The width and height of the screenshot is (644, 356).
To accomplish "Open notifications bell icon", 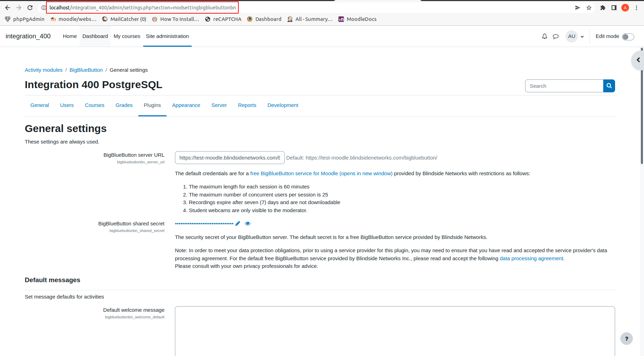I will 544,36.
